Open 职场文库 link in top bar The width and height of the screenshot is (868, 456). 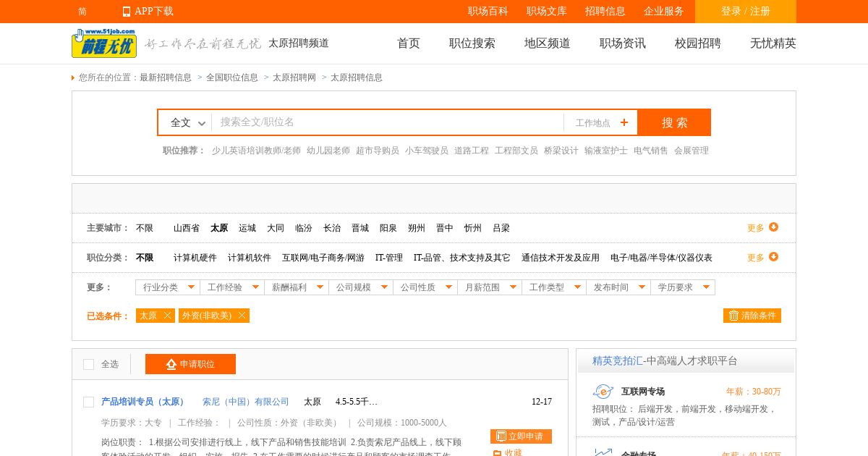[547, 12]
